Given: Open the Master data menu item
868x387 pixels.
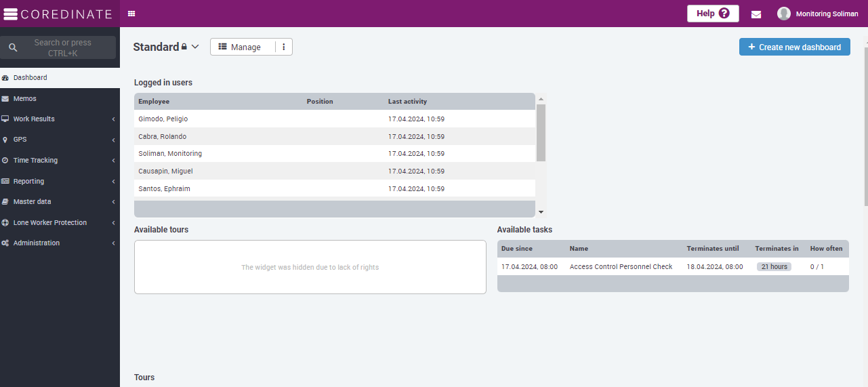Looking at the screenshot, I should (60, 202).
